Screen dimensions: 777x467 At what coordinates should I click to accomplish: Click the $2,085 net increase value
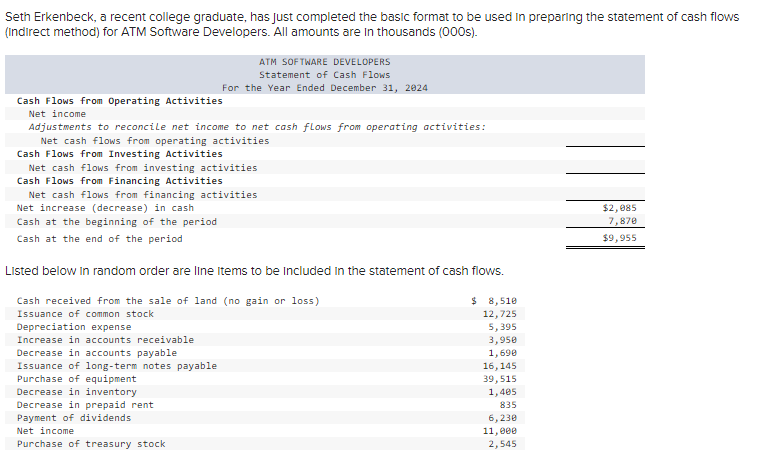[x=619, y=208]
